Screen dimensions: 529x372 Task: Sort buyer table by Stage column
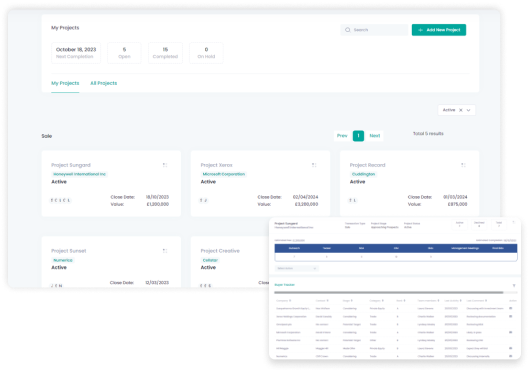click(x=347, y=301)
